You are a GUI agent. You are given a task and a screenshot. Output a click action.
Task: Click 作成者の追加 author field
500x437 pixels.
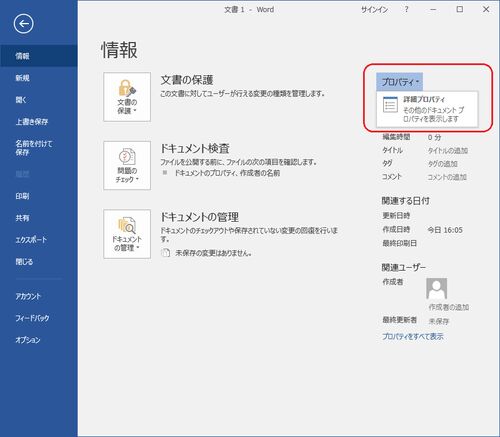point(449,307)
